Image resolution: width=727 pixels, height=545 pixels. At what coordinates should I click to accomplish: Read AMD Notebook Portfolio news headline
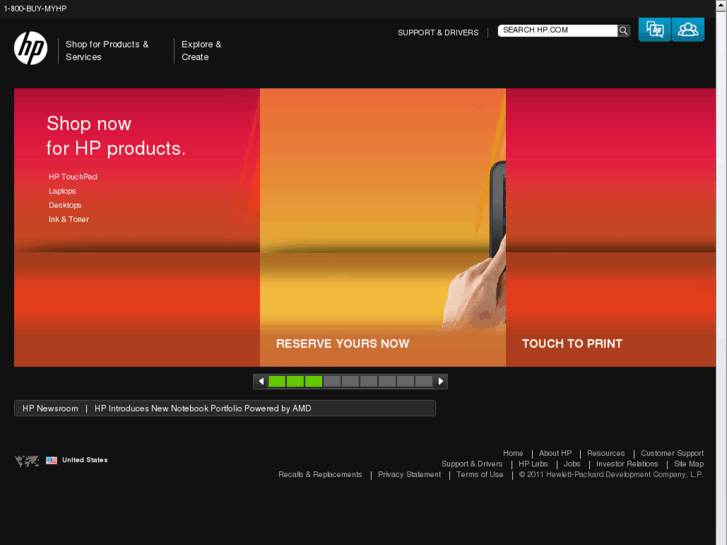click(203, 409)
